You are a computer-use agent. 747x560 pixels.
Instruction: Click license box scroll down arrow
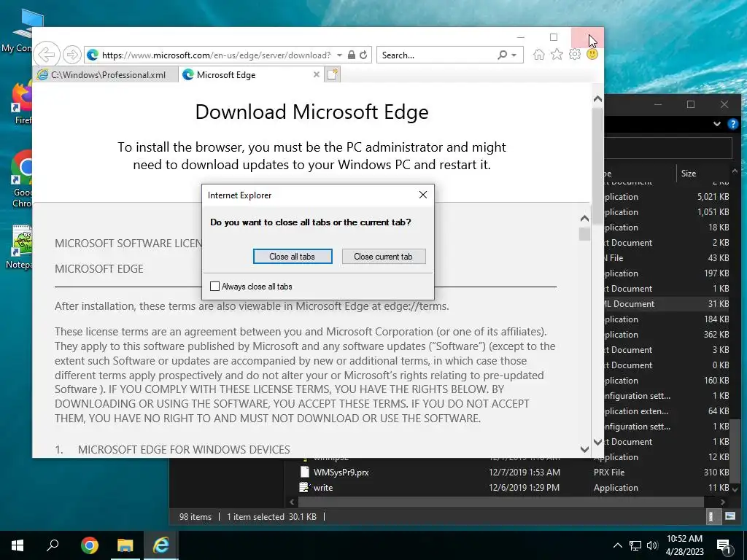(x=584, y=448)
